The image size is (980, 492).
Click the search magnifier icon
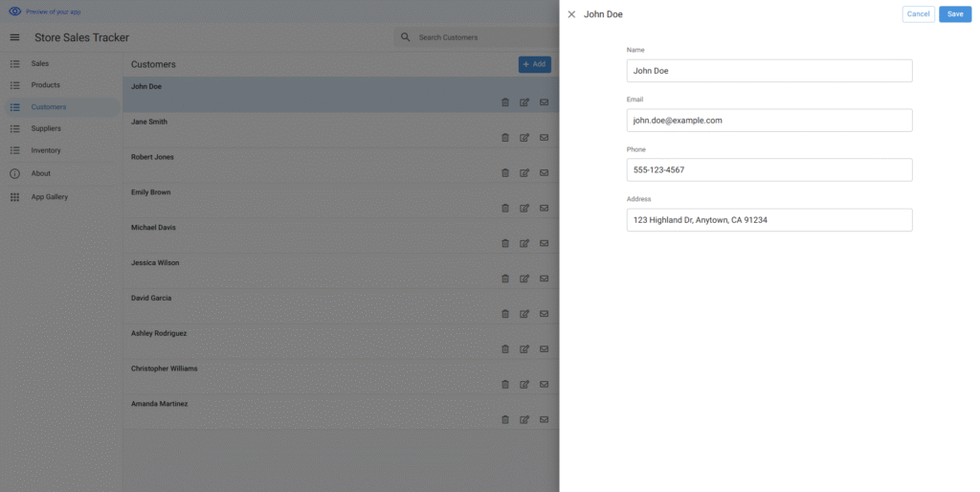coord(405,37)
